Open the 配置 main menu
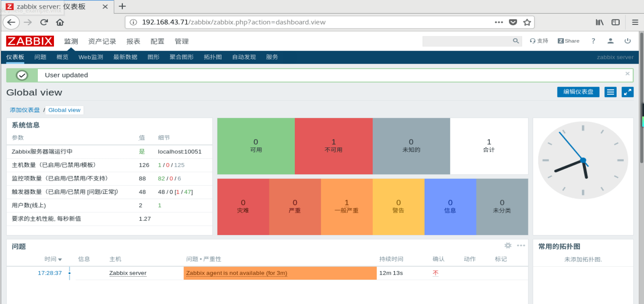Screen dimensions: 644x304 tap(157, 41)
